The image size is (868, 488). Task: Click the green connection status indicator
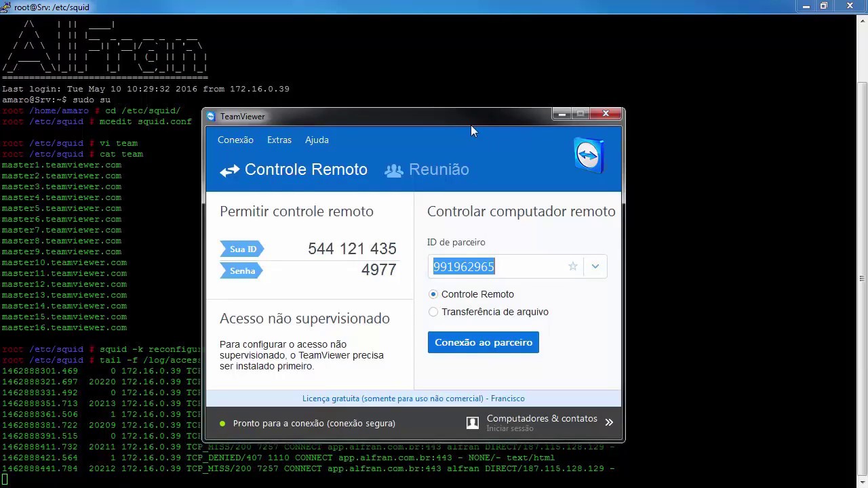222,424
